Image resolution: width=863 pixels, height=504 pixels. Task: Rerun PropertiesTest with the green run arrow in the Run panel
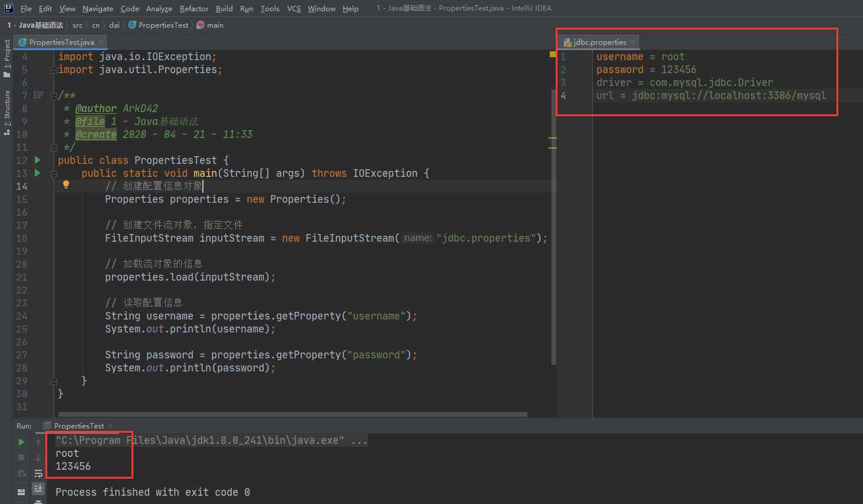[21, 442]
